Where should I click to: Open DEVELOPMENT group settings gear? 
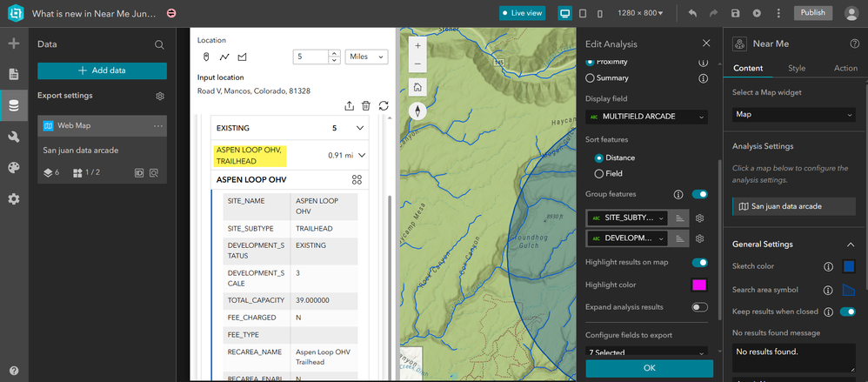tap(700, 238)
